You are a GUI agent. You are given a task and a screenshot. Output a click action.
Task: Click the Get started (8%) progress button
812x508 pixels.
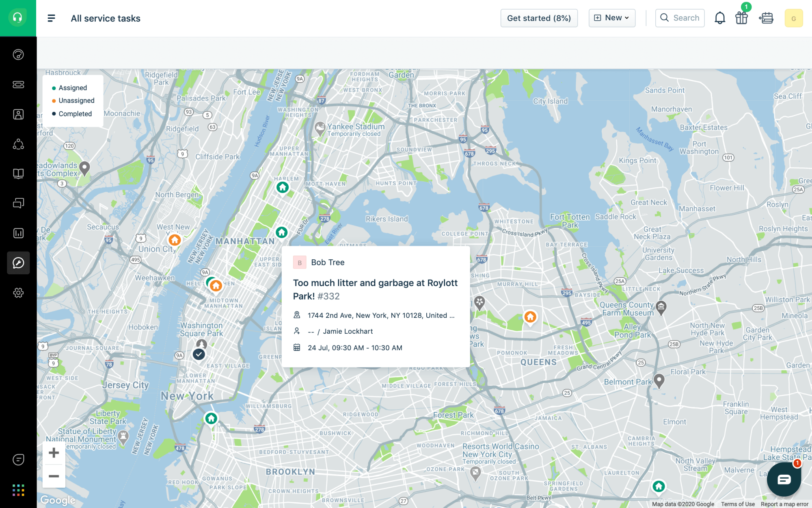[x=539, y=18]
